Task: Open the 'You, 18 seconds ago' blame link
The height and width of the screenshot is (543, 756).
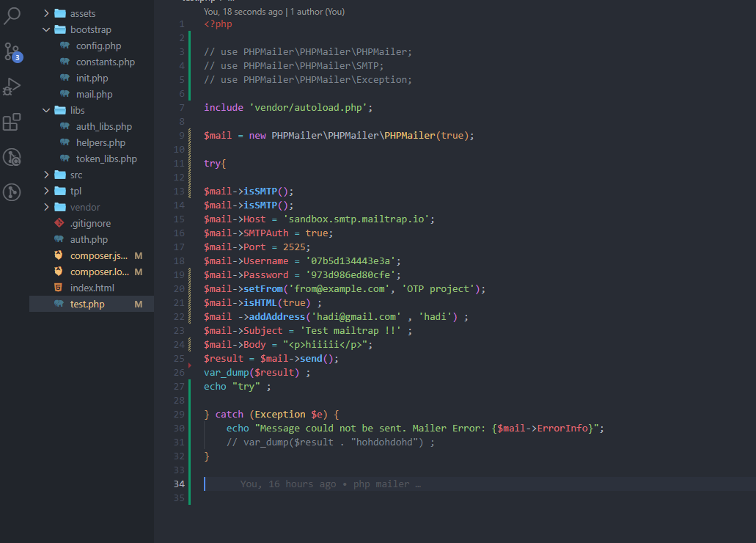Action: click(x=243, y=12)
